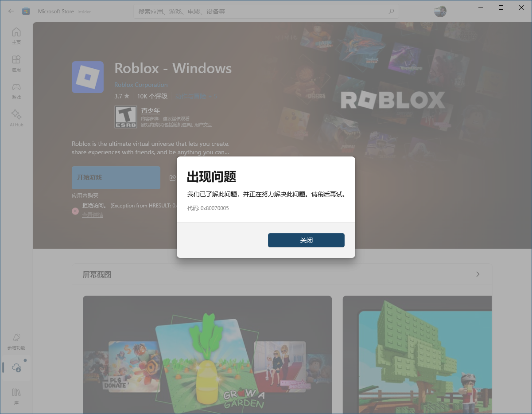Viewport: 532px width, 414px height.
Task: Expand 屏幕截图 section with chevron
Action: [478, 274]
